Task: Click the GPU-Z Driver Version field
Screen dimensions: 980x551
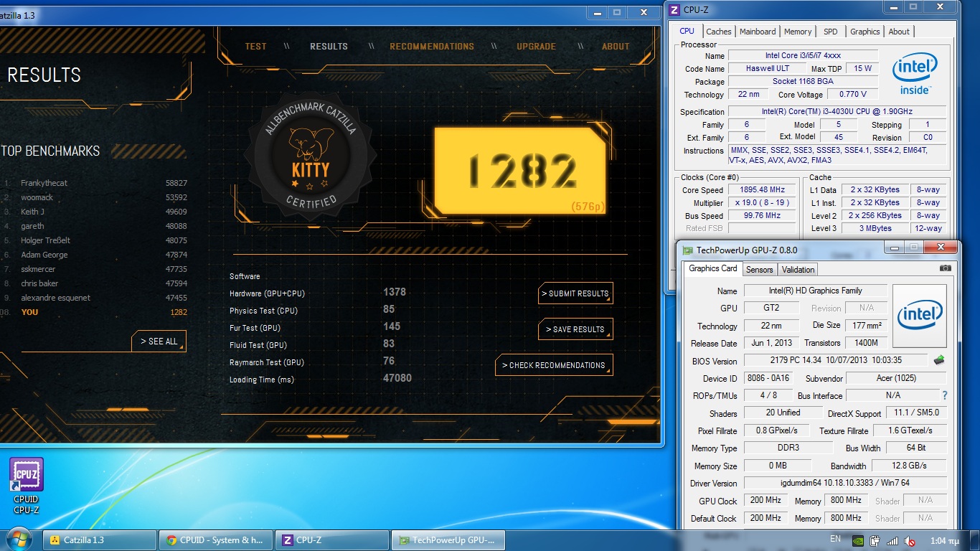Action: (x=845, y=483)
